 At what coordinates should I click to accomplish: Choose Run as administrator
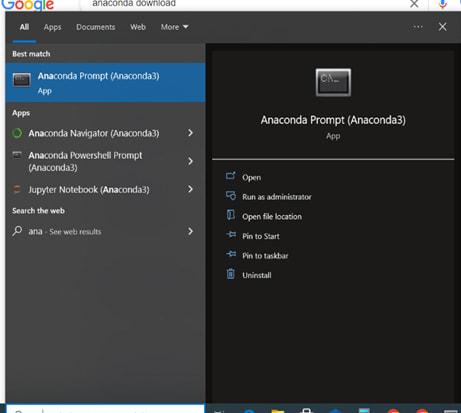(277, 197)
